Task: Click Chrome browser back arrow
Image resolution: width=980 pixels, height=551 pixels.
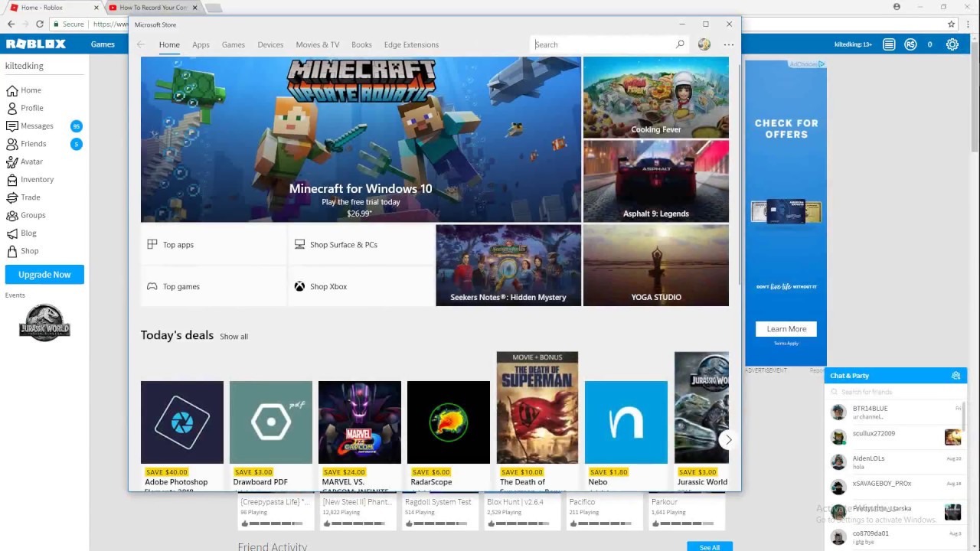Action: [x=11, y=24]
